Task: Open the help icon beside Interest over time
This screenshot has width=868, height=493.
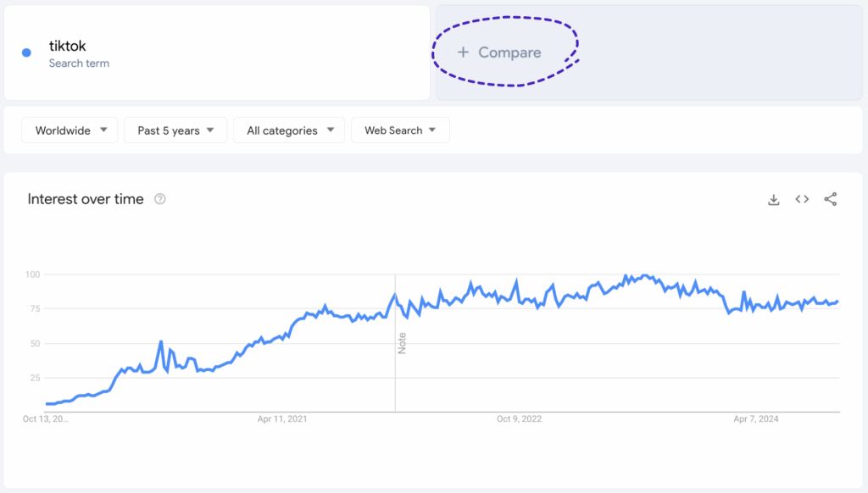Action: pos(160,199)
